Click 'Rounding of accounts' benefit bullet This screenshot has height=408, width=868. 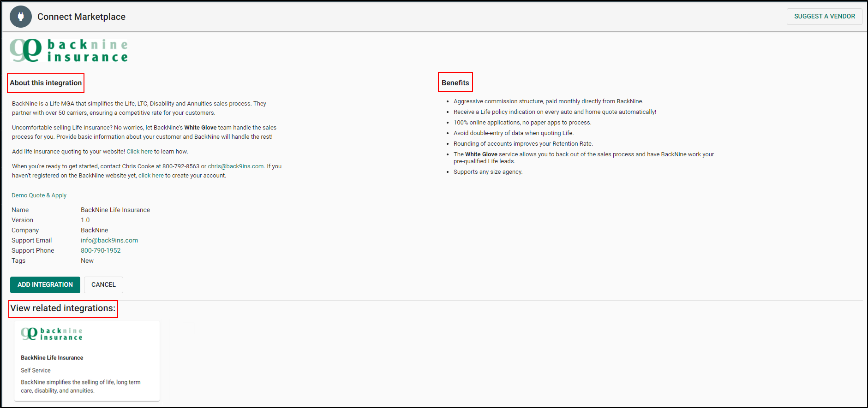pyautogui.click(x=523, y=144)
